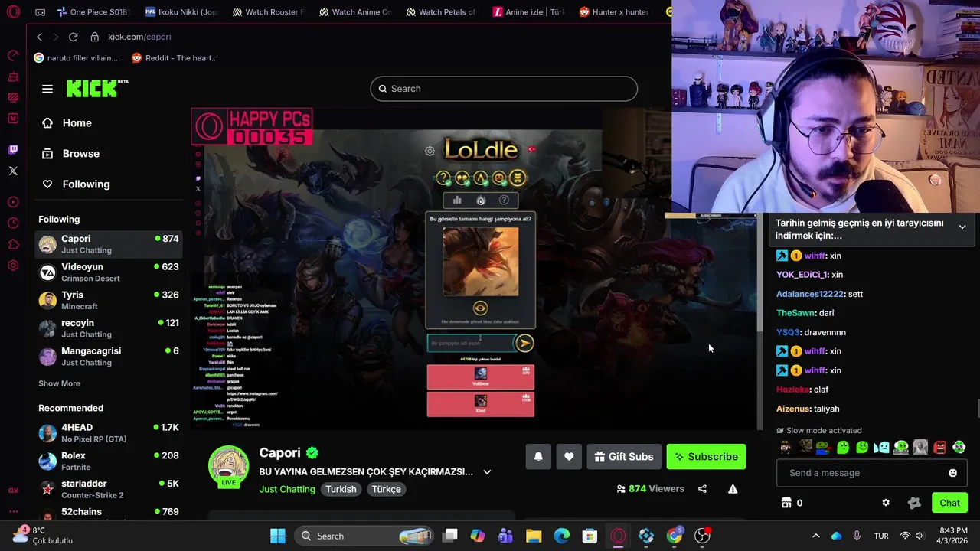This screenshot has width=980, height=551.
Task: Pick the light blue fish emote
Action: pyautogui.click(x=881, y=447)
